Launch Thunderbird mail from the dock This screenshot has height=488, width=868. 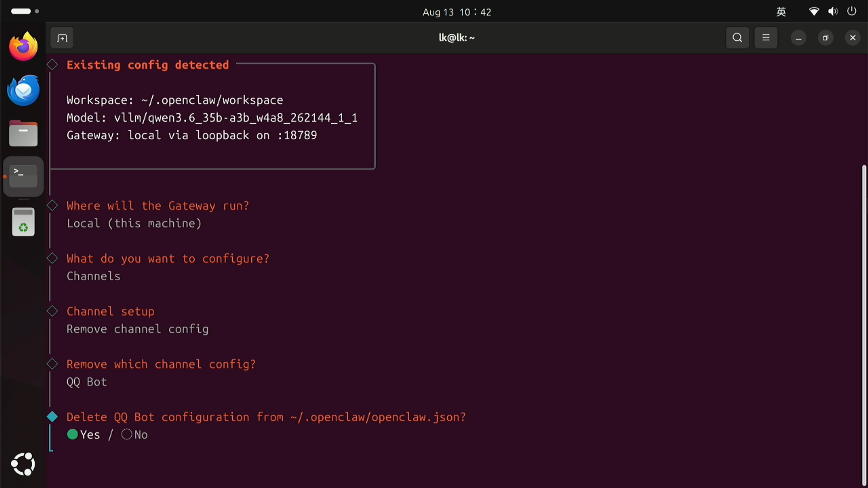tap(23, 90)
